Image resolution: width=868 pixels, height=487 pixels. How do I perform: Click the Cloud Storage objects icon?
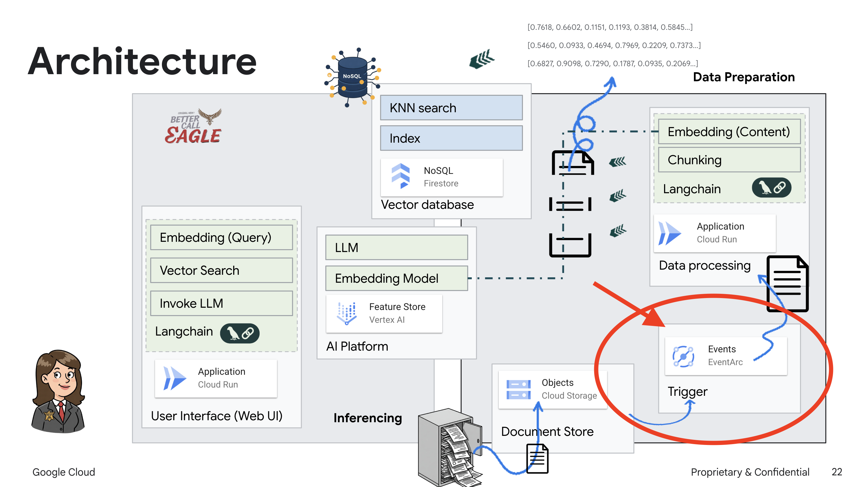click(518, 389)
